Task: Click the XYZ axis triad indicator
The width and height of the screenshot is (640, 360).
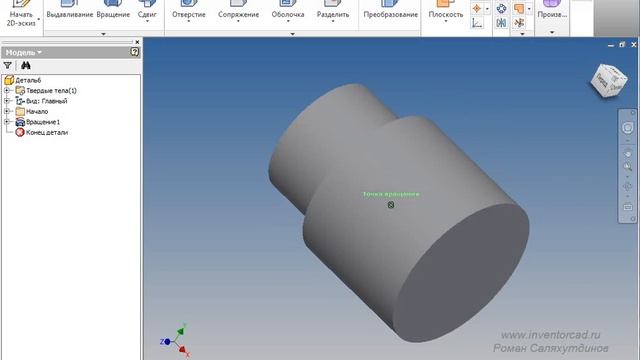Action: 176,341
